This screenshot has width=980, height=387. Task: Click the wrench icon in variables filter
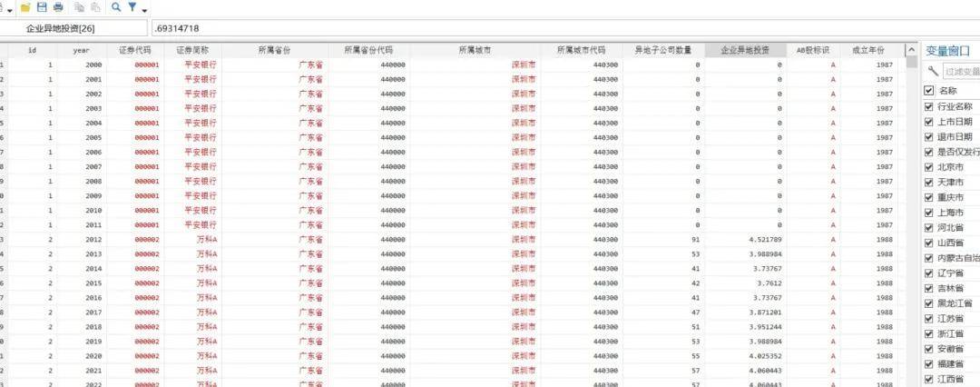pyautogui.click(x=933, y=71)
